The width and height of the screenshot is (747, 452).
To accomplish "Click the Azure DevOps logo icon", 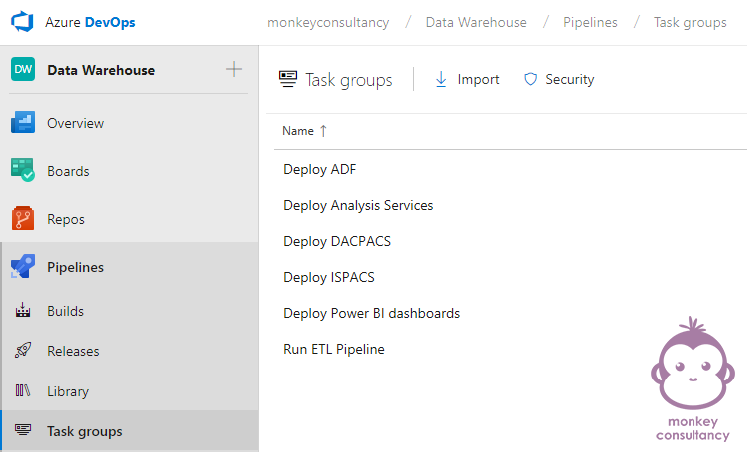I will [x=22, y=22].
